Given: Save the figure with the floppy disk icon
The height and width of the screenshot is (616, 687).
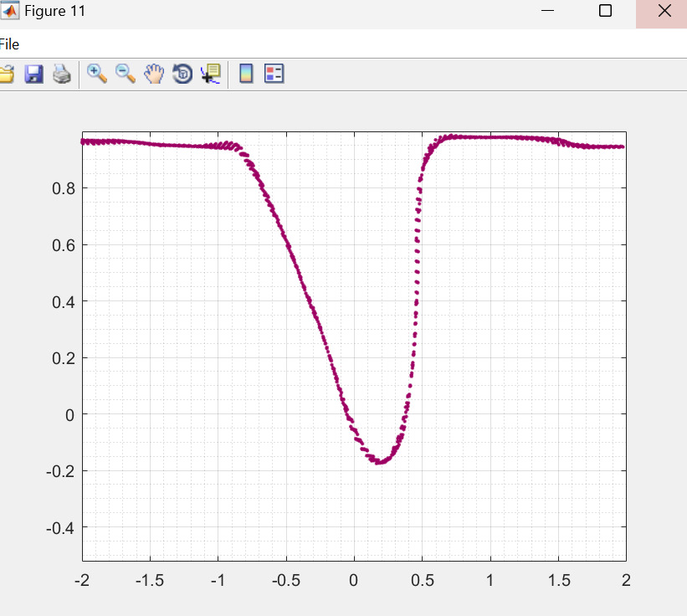Looking at the screenshot, I should point(33,74).
